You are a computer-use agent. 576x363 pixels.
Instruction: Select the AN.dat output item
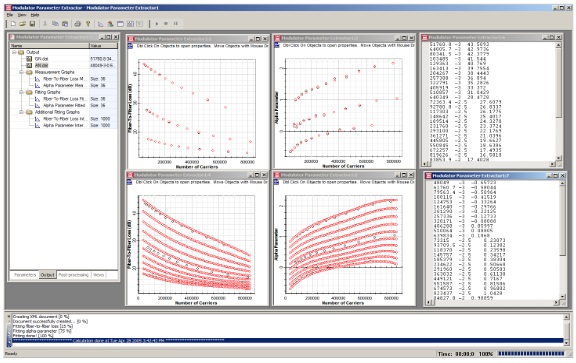[x=42, y=65]
